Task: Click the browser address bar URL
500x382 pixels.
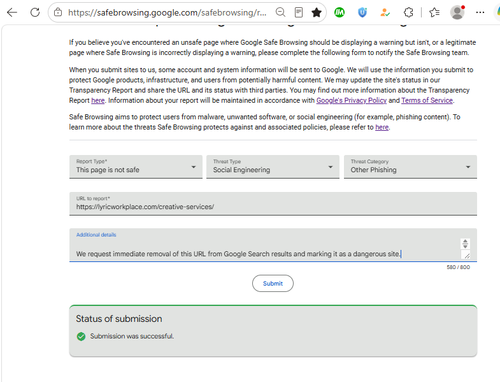Action: 167,13
